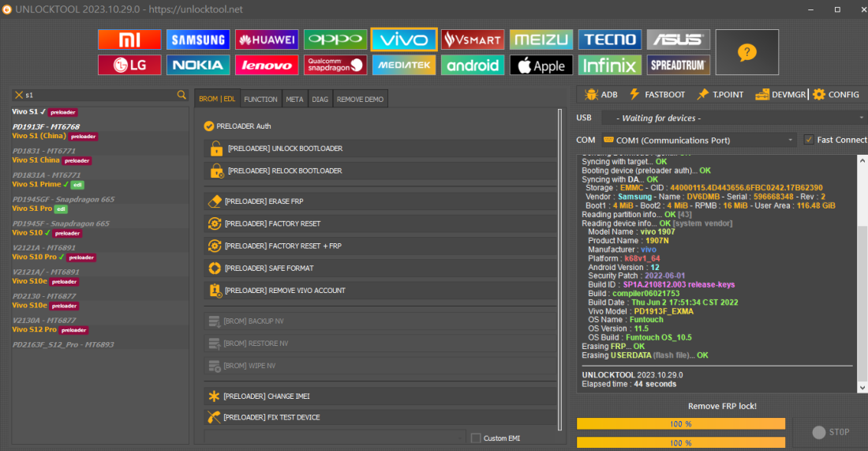This screenshot has height=451, width=868.
Task: Switch to the REMOVE DEMO tab
Action: point(360,100)
